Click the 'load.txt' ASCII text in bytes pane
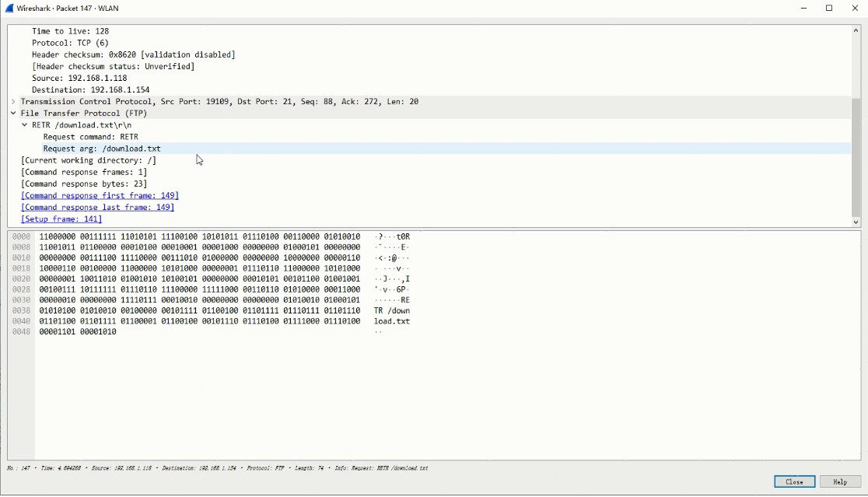This screenshot has width=868, height=497. point(392,321)
